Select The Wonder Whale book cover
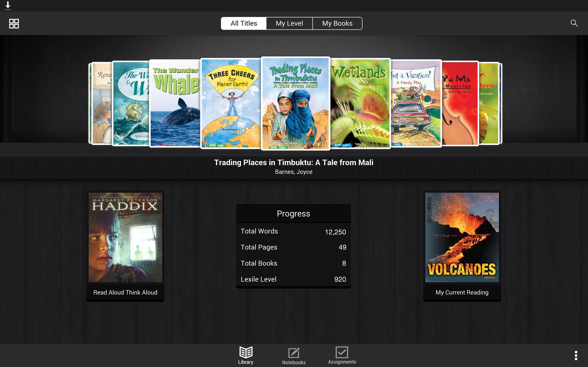588x367 pixels. 175,103
